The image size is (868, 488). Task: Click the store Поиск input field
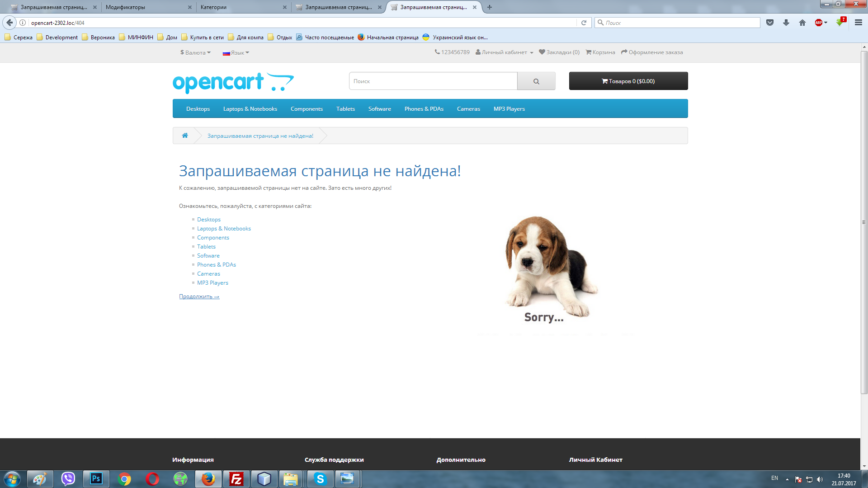[433, 81]
